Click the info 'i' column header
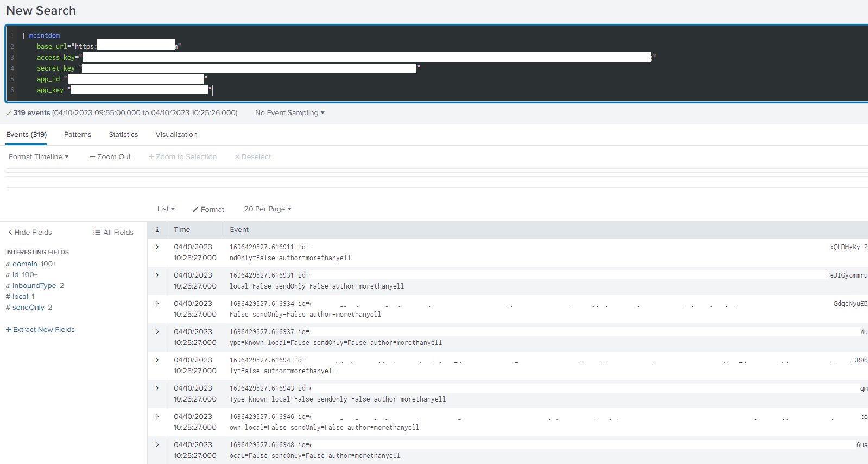 157,229
